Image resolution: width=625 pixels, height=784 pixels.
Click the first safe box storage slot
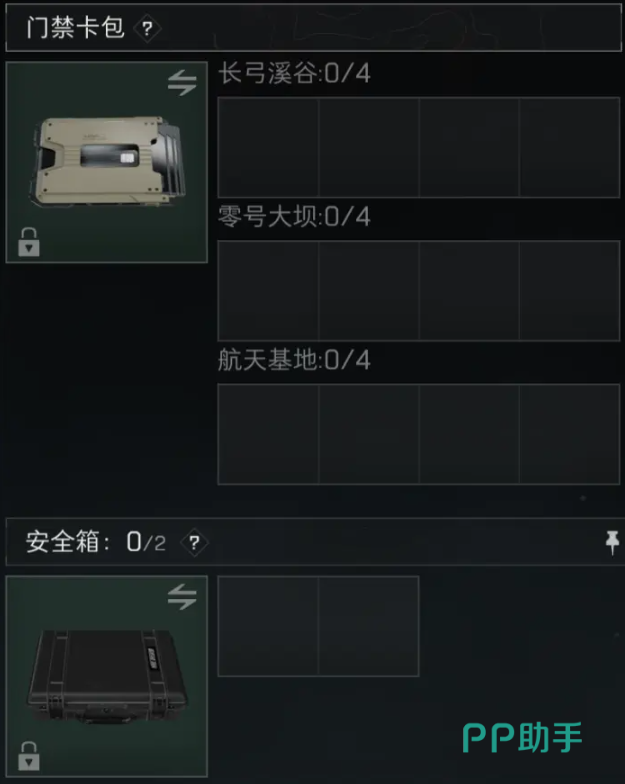pyautogui.click(x=268, y=626)
